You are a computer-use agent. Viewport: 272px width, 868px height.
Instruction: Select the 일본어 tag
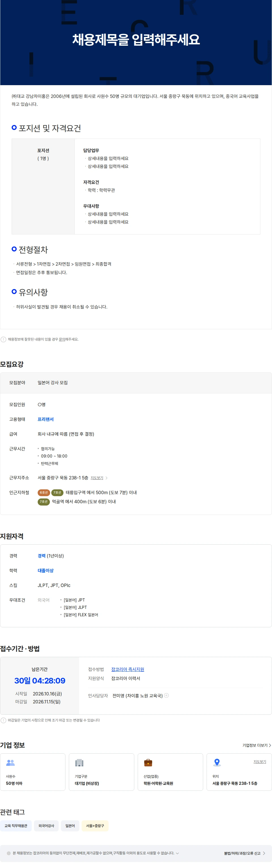coord(70,826)
